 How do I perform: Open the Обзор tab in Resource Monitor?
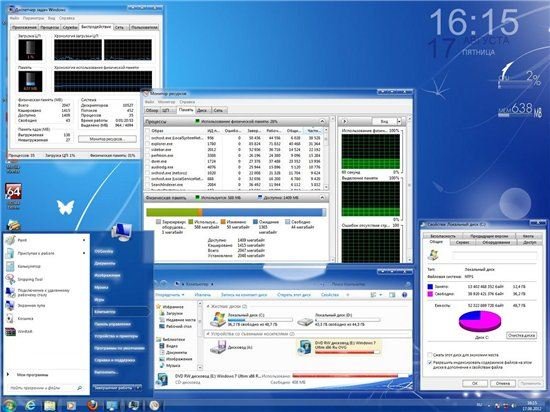coord(152,110)
